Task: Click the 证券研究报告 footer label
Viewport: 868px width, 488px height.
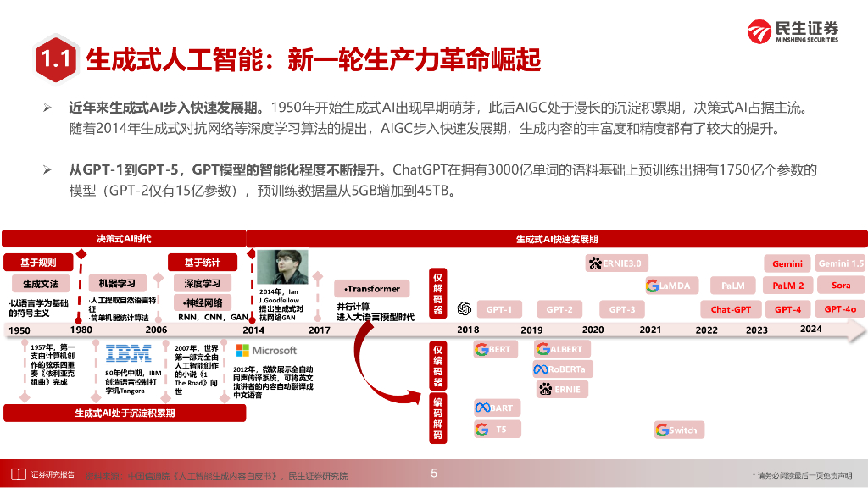Action: pyautogui.click(x=53, y=474)
